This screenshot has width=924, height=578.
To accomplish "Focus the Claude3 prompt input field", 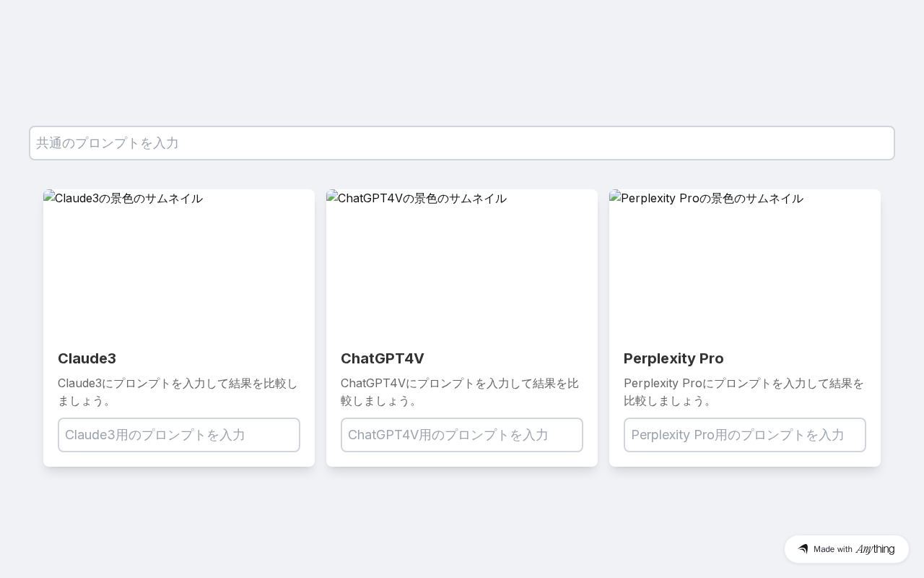I will pos(179,435).
